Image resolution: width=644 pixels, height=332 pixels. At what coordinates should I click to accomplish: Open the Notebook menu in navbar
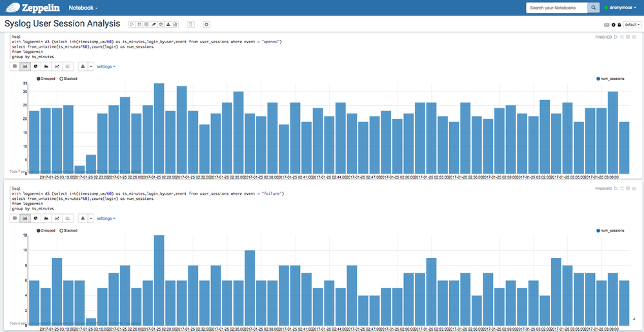click(83, 8)
